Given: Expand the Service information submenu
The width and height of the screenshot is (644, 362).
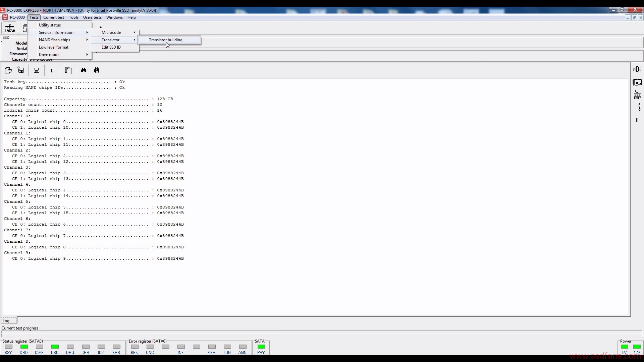Looking at the screenshot, I should pos(60,33).
